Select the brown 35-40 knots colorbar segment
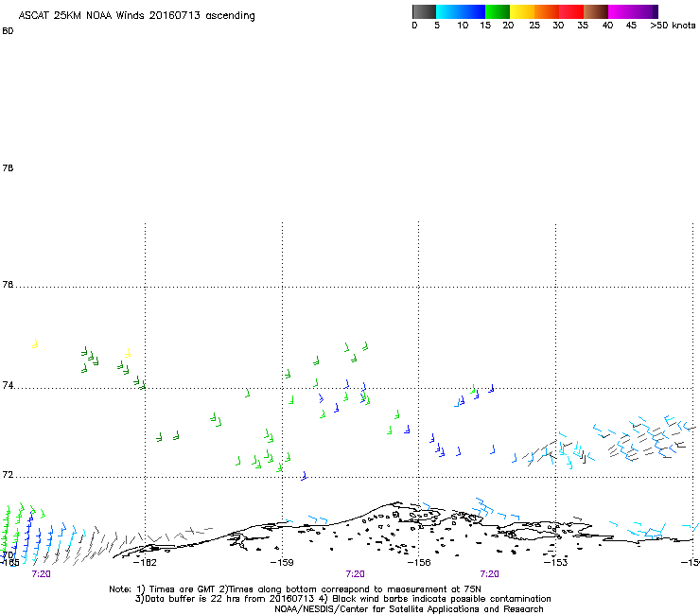The width and height of the screenshot is (700, 615). click(x=596, y=11)
